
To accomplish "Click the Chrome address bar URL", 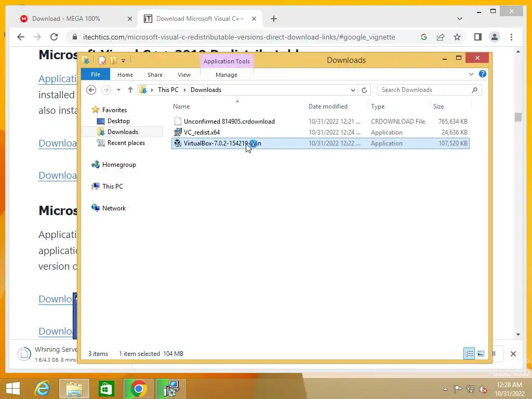I will click(239, 37).
